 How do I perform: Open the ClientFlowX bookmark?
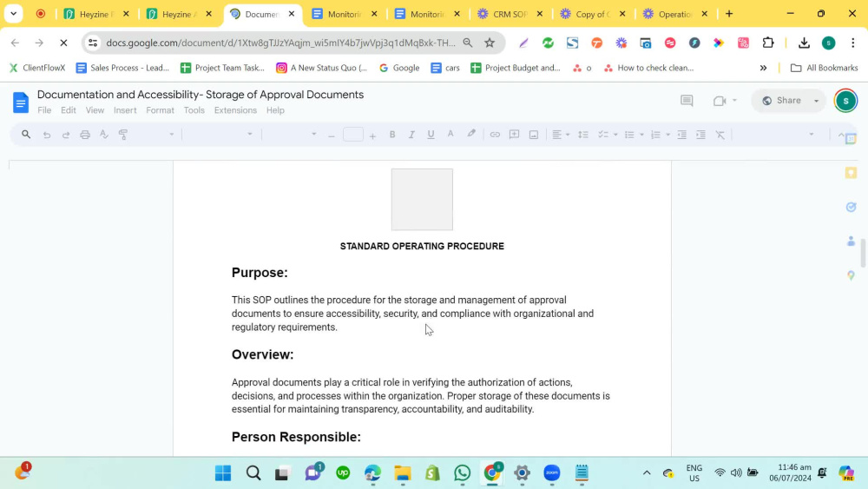coord(37,68)
